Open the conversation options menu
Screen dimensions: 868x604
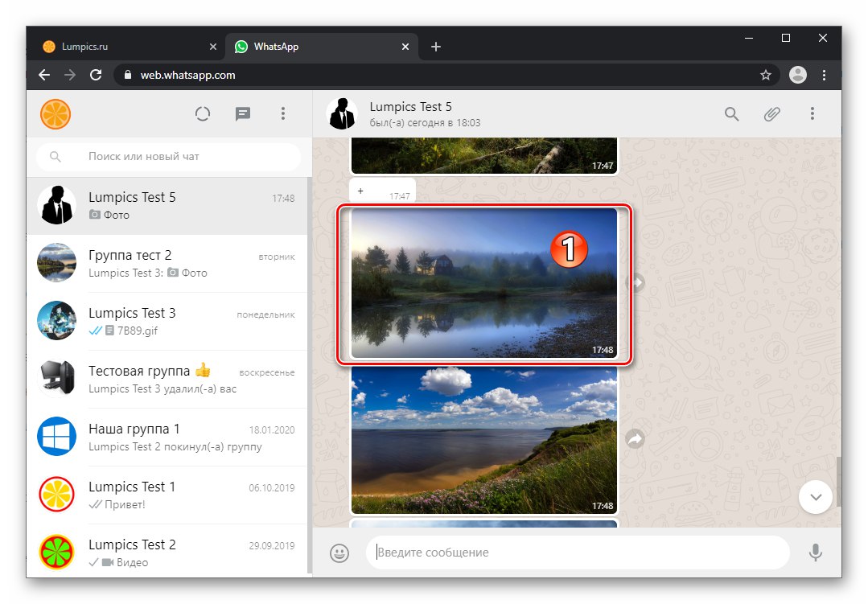[x=812, y=113]
